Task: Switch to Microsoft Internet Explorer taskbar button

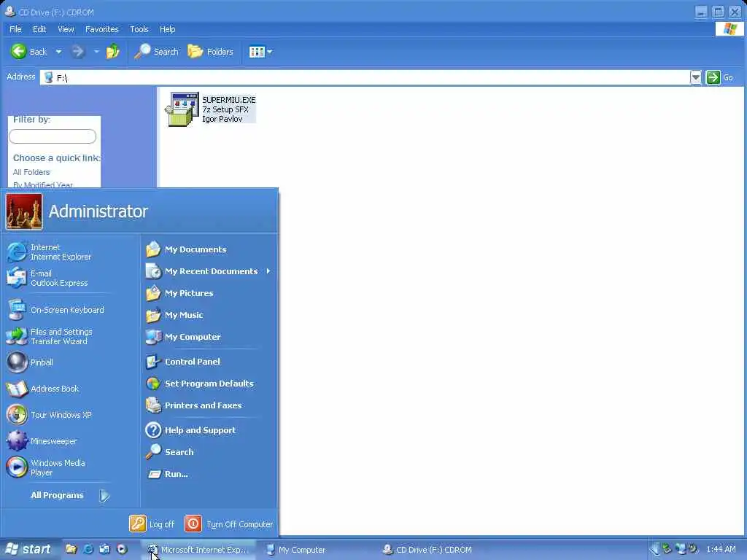Action: coord(198,550)
